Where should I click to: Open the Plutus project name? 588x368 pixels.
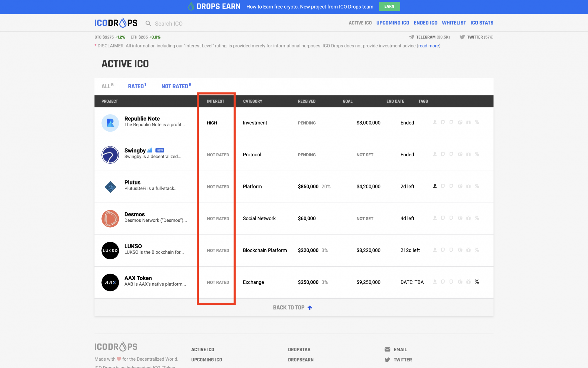click(132, 182)
